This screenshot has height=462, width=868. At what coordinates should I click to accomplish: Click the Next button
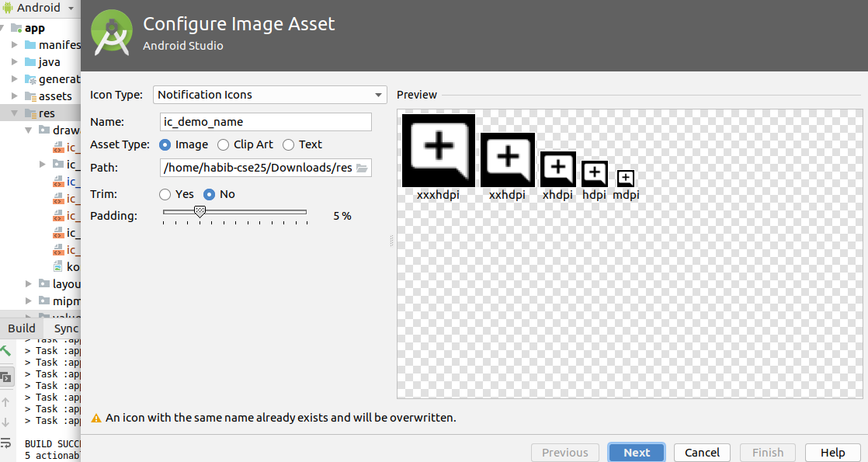click(x=636, y=452)
